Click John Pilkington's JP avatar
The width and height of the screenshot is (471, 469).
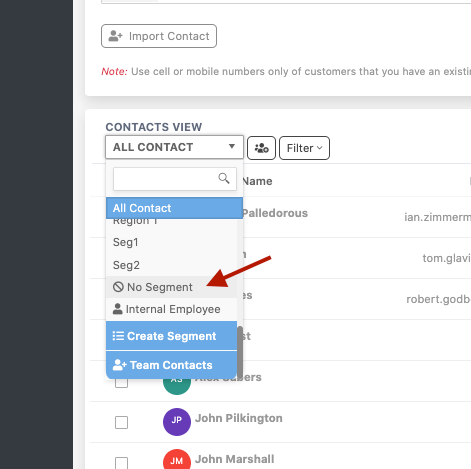(177, 422)
